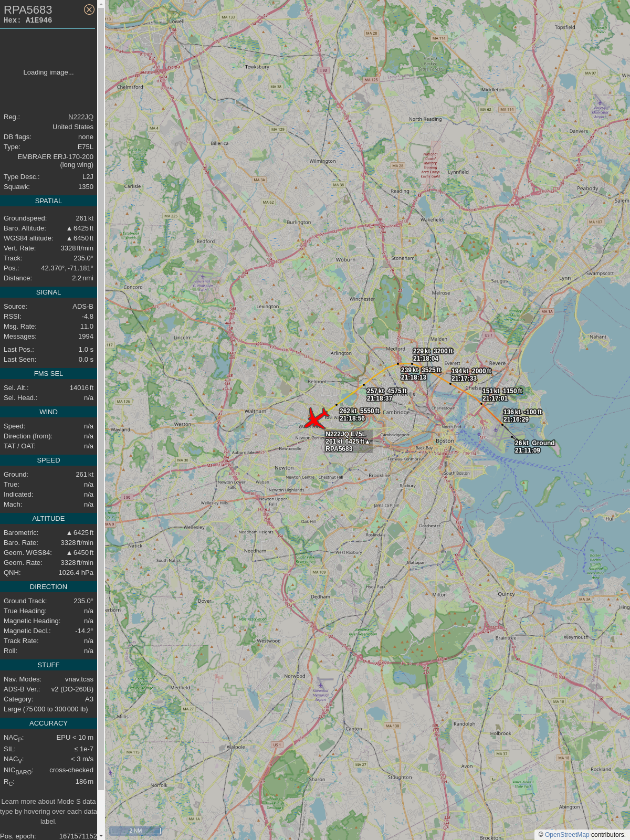Click the Beverly Municipal Airport icon

[x=600, y=103]
